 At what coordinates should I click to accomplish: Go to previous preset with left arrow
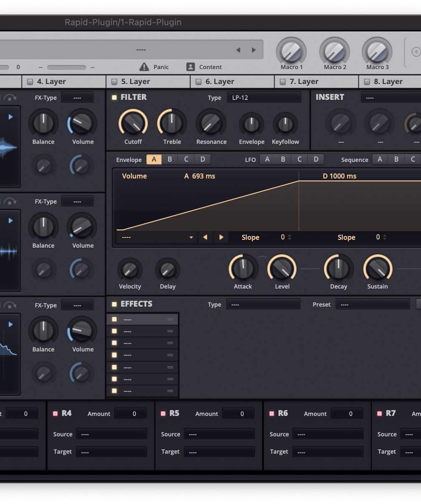point(238,50)
